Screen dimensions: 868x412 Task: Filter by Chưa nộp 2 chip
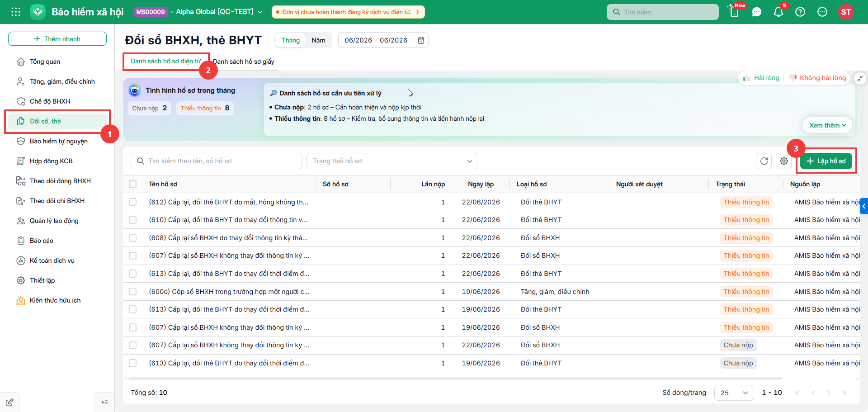[x=150, y=108]
